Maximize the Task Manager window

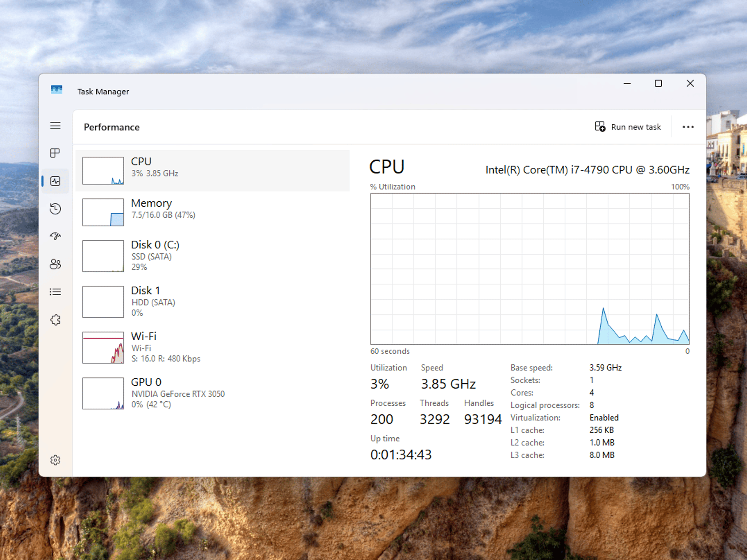pyautogui.click(x=658, y=83)
